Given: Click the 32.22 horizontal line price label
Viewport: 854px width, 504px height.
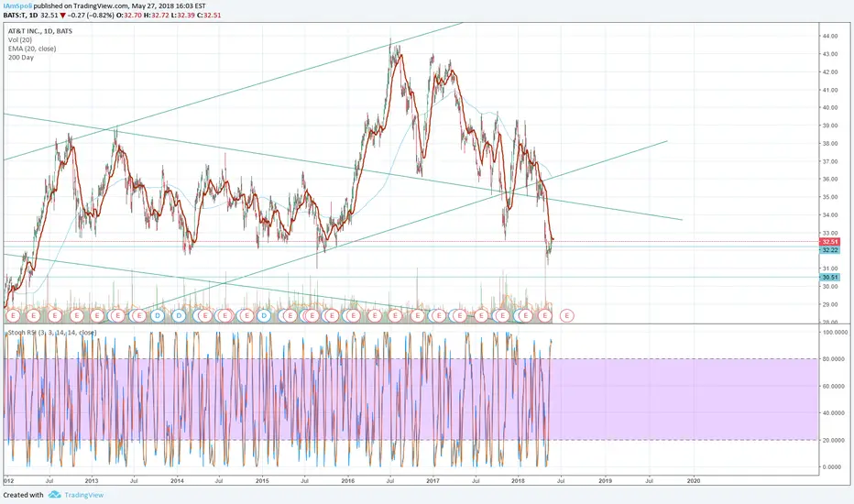Looking at the screenshot, I should (829, 249).
